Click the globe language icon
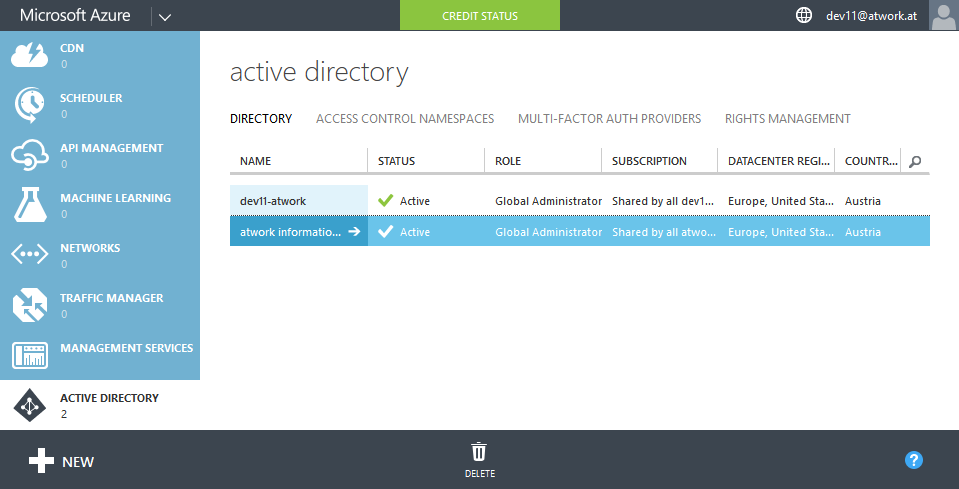 tap(804, 16)
